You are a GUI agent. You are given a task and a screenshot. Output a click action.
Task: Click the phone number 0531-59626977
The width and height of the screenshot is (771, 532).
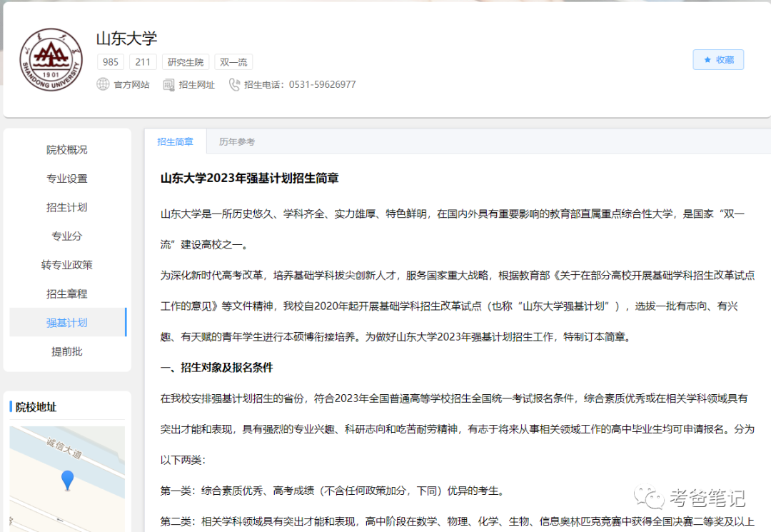tap(323, 84)
